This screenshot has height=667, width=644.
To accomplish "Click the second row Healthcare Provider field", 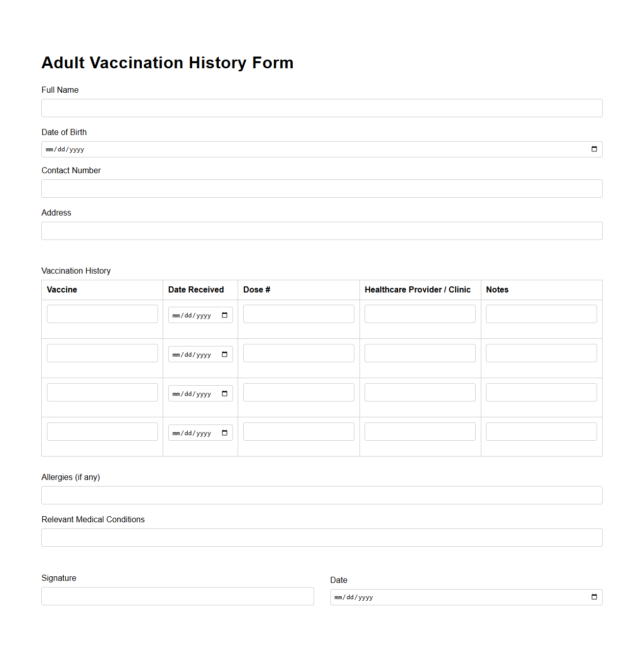I will click(x=420, y=353).
